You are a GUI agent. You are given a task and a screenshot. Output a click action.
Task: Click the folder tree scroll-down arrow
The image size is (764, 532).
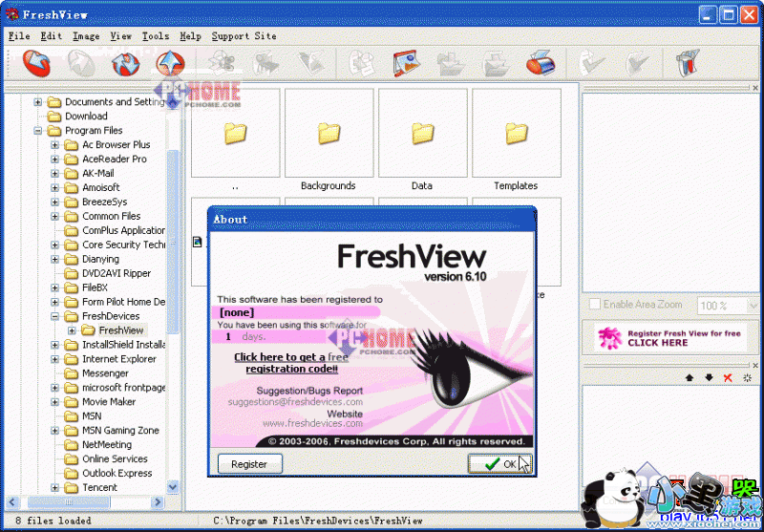pos(173,486)
